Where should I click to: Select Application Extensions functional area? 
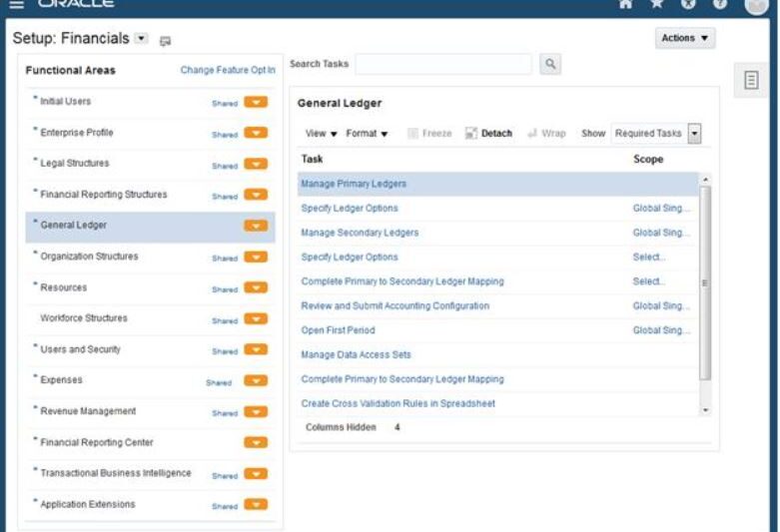[x=88, y=504]
